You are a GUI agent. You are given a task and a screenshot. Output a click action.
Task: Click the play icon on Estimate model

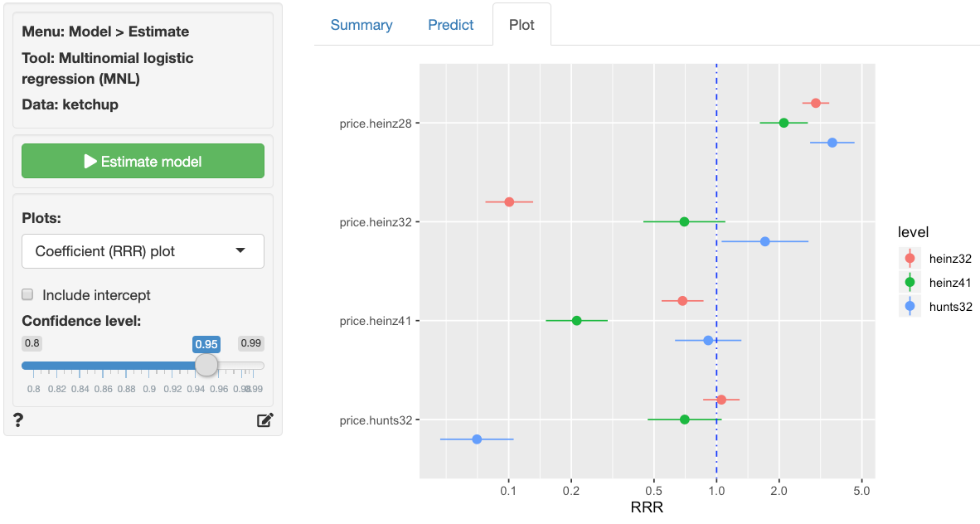point(91,162)
